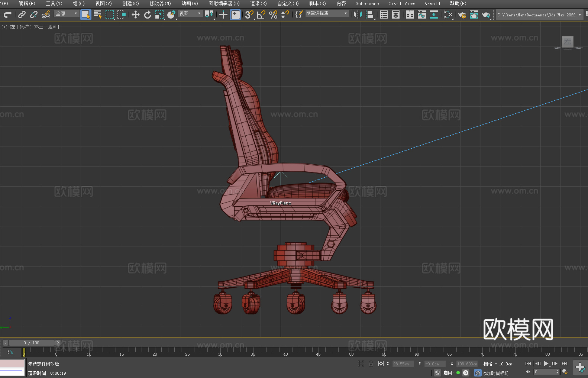Click the Mirror tool icon

coord(358,14)
